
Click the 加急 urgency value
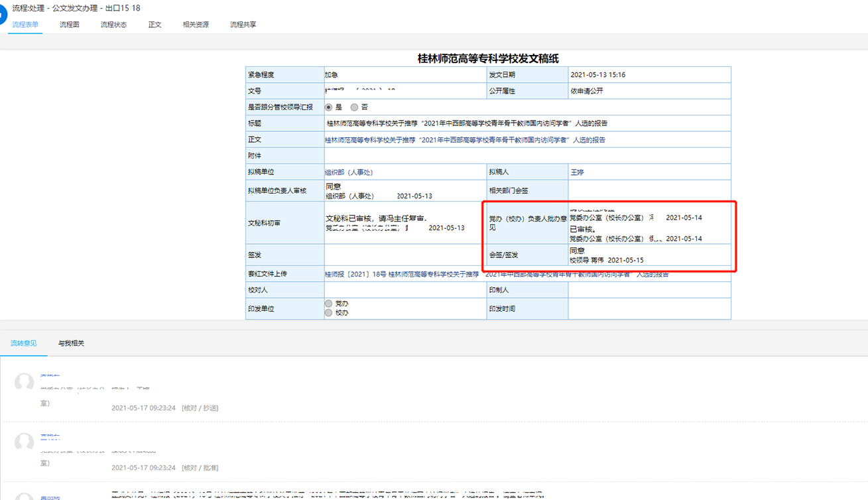[x=332, y=75]
